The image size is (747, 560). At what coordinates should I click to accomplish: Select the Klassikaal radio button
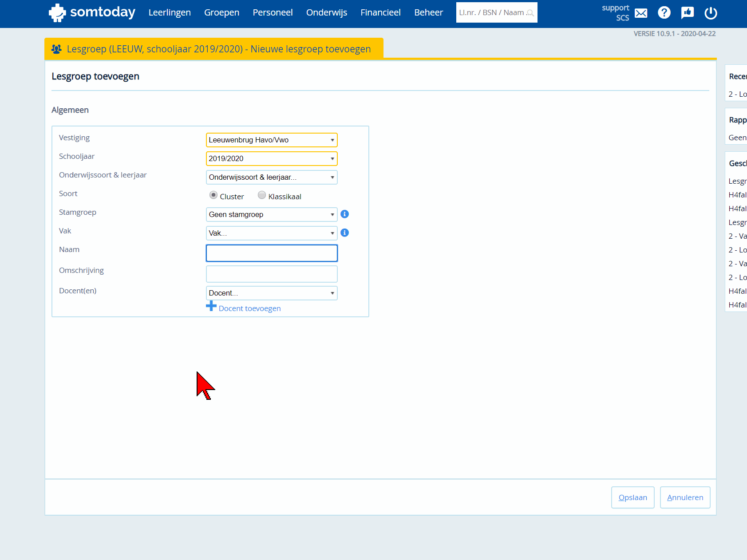coord(262,195)
